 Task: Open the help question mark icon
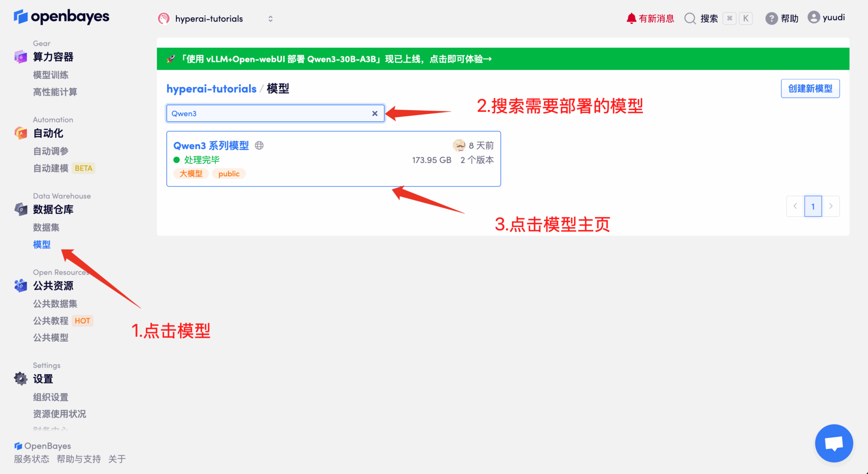click(x=771, y=18)
